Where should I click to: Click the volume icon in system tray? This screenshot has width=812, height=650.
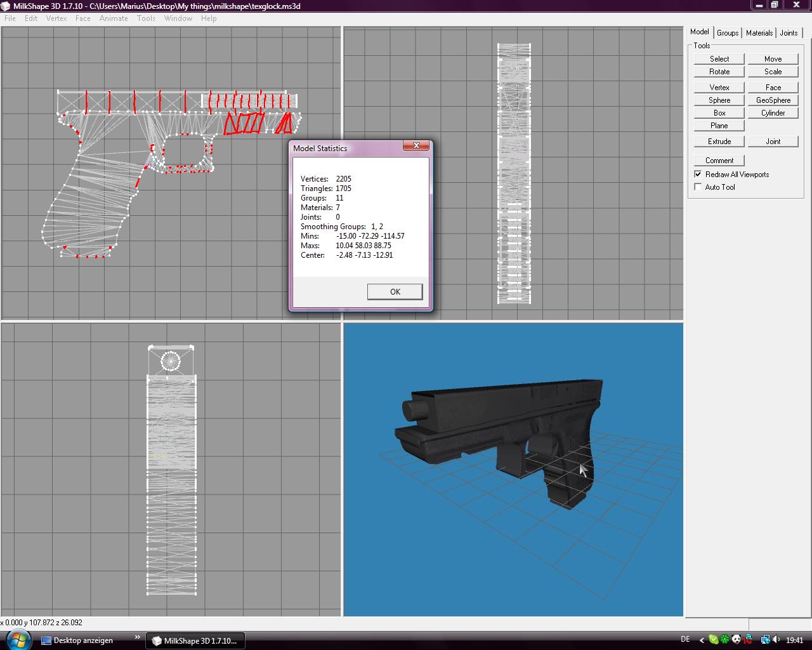pyautogui.click(x=776, y=640)
